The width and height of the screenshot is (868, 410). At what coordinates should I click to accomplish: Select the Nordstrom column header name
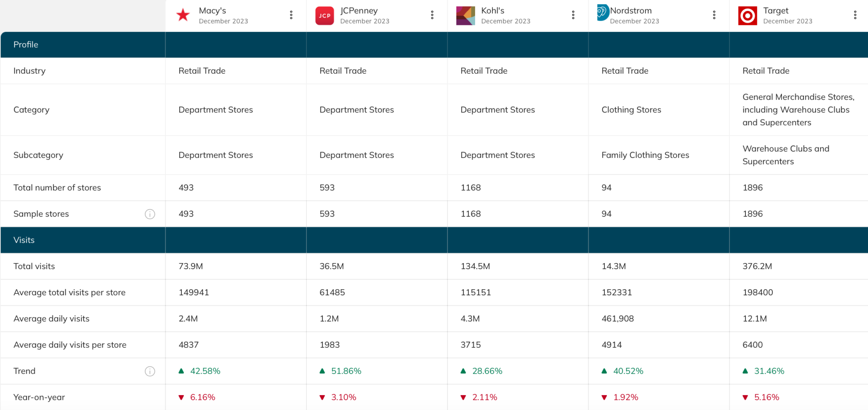[x=631, y=11]
